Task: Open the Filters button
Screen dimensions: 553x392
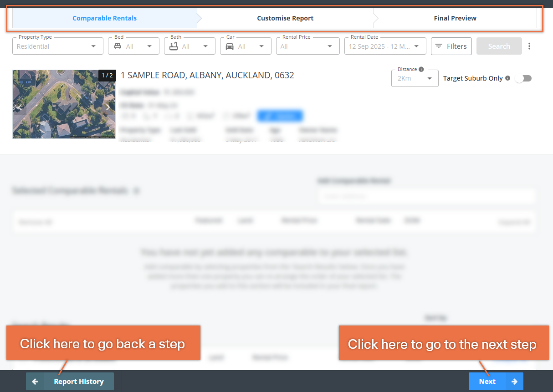Action: click(x=451, y=46)
